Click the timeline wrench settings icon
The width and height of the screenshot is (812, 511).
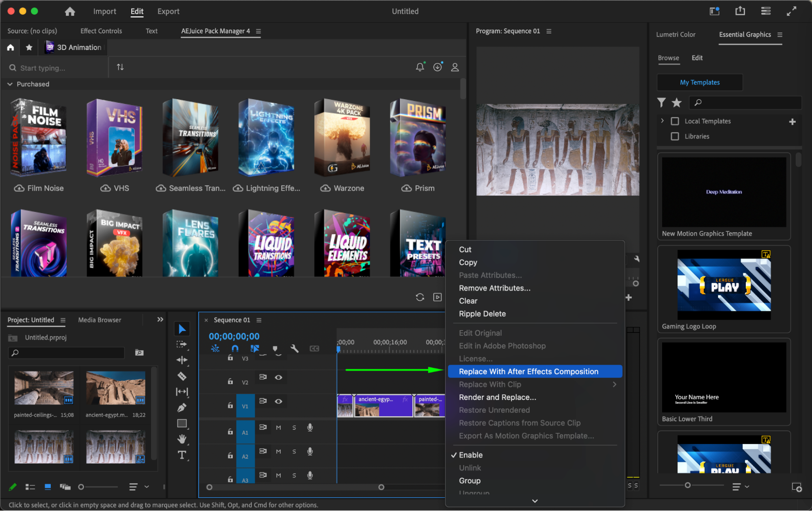tap(294, 348)
